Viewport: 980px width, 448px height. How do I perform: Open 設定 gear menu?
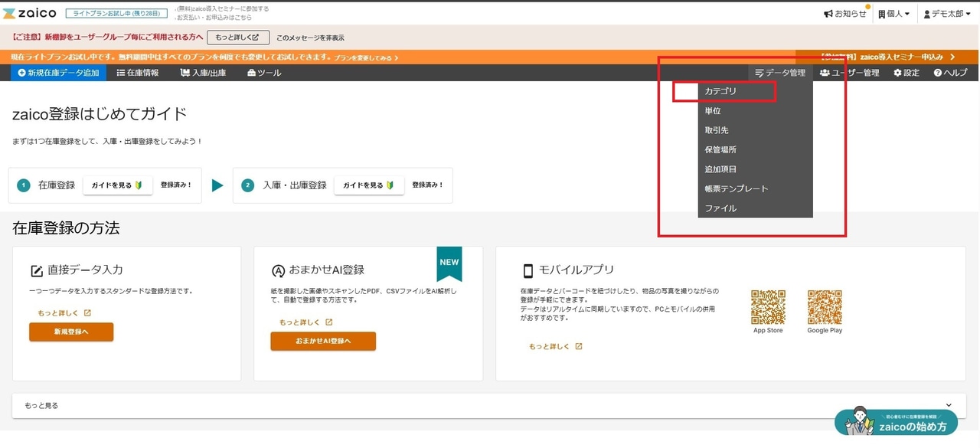[906, 73]
